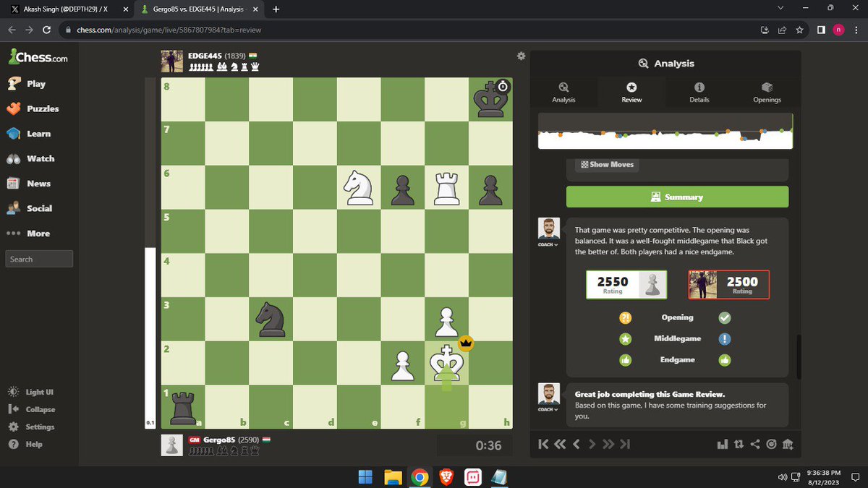Jump to first move of game

(542, 444)
